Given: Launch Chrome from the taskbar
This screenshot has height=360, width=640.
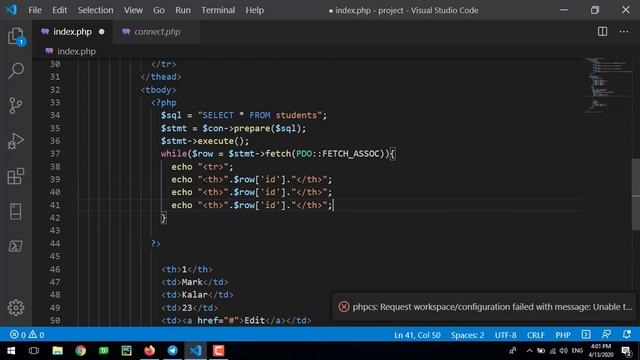Looking at the screenshot, I should click(x=80, y=351).
